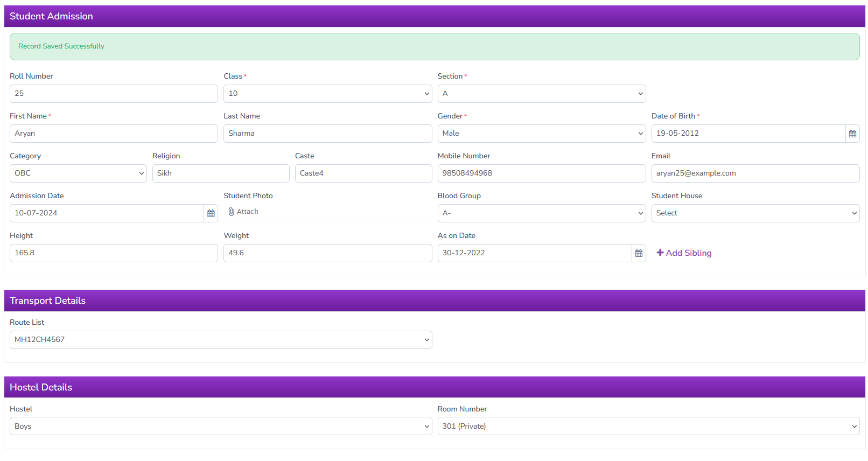Open the Date of Birth calendar picker
868x461 pixels.
click(852, 134)
